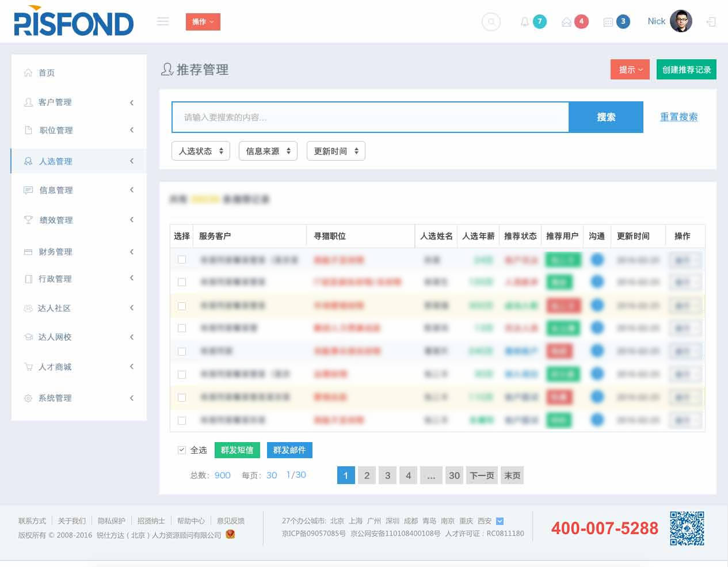The image size is (728, 567).
Task: Click the blue communication icon in first row
Action: (597, 260)
